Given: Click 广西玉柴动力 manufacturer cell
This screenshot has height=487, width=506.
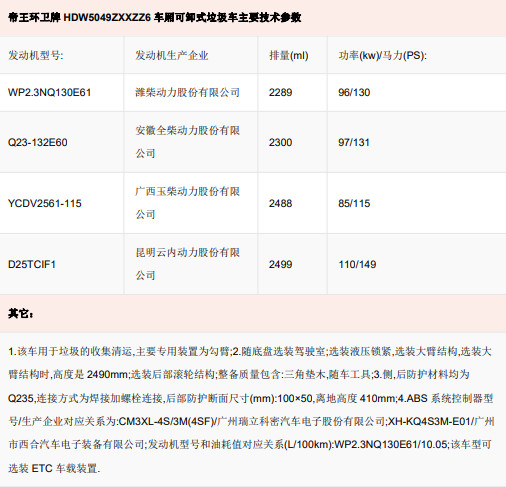Looking at the screenshot, I should [187, 203].
